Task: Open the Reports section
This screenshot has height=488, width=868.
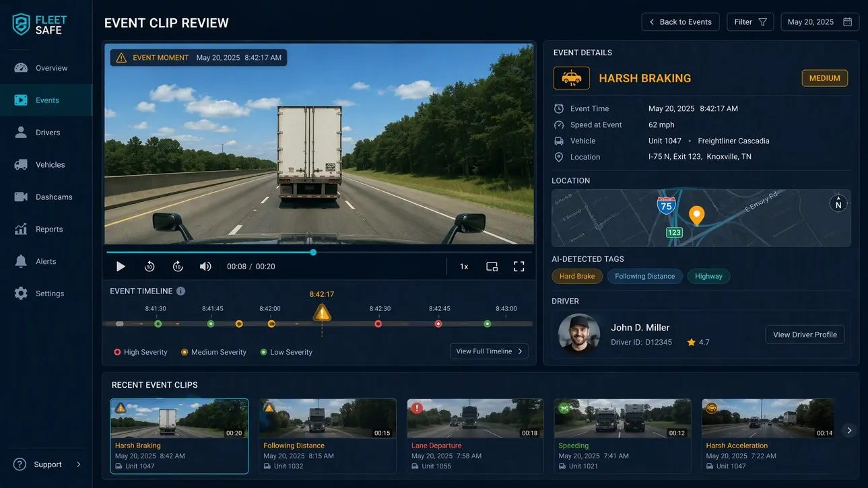Action: coord(46,230)
